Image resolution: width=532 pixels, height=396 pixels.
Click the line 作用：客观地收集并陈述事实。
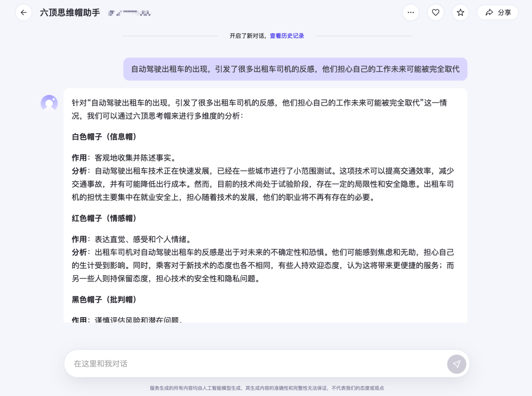[x=125, y=158]
